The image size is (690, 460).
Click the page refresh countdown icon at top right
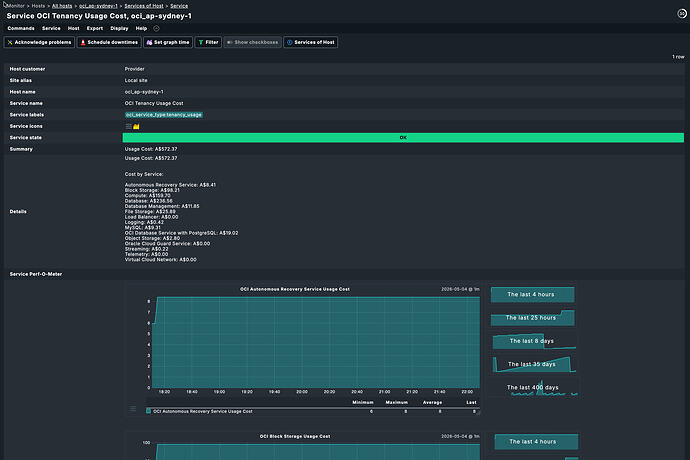tap(682, 14)
